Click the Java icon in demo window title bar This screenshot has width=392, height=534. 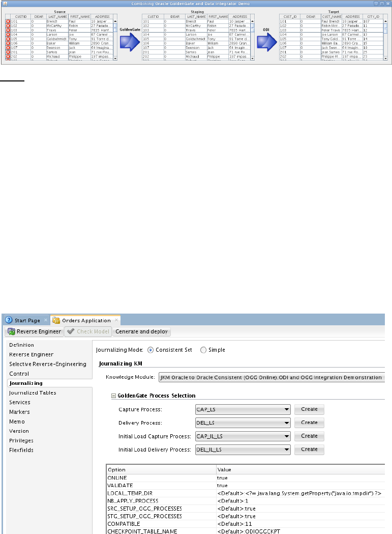tap(5, 4)
